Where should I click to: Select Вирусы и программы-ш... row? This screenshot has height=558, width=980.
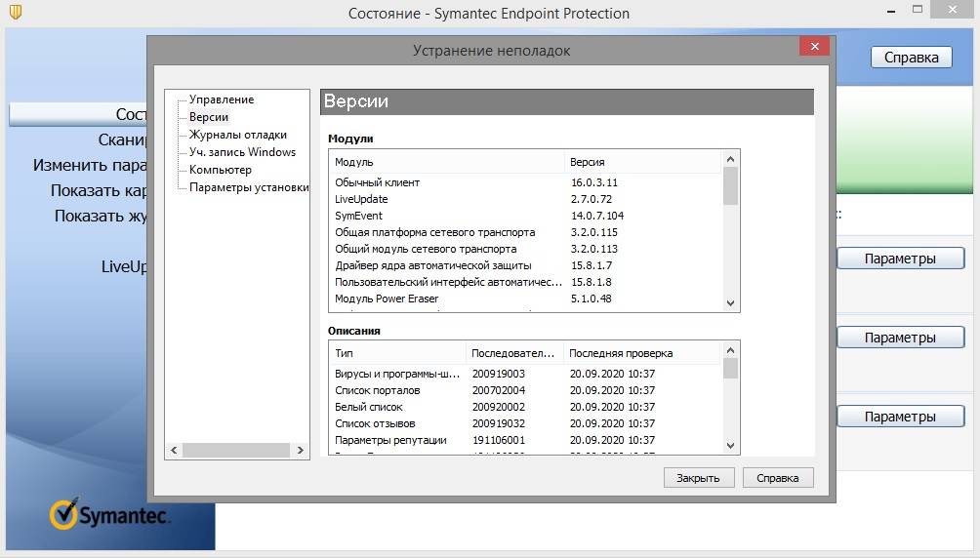[x=525, y=374]
